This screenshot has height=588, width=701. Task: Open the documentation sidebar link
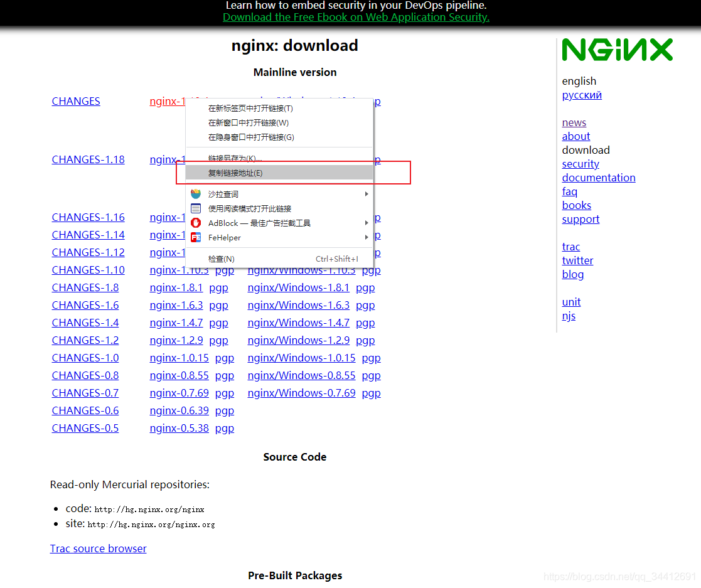(x=599, y=178)
